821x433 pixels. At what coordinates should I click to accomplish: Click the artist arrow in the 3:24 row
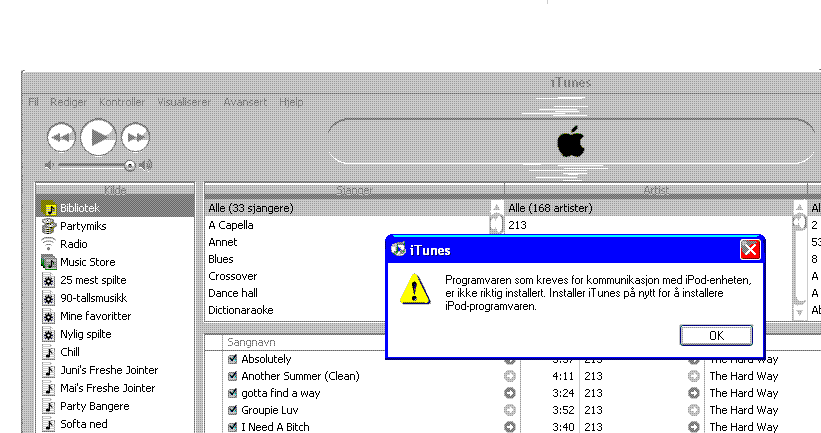694,393
